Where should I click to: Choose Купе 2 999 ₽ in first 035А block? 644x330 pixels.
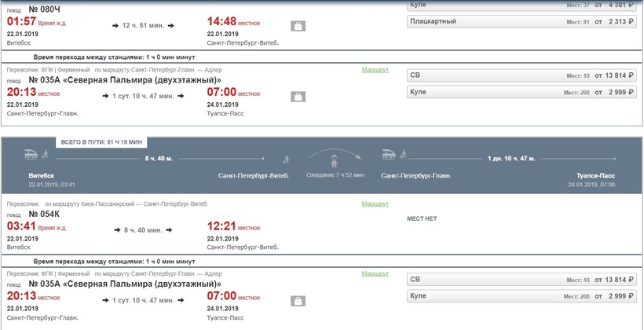[x=521, y=92]
